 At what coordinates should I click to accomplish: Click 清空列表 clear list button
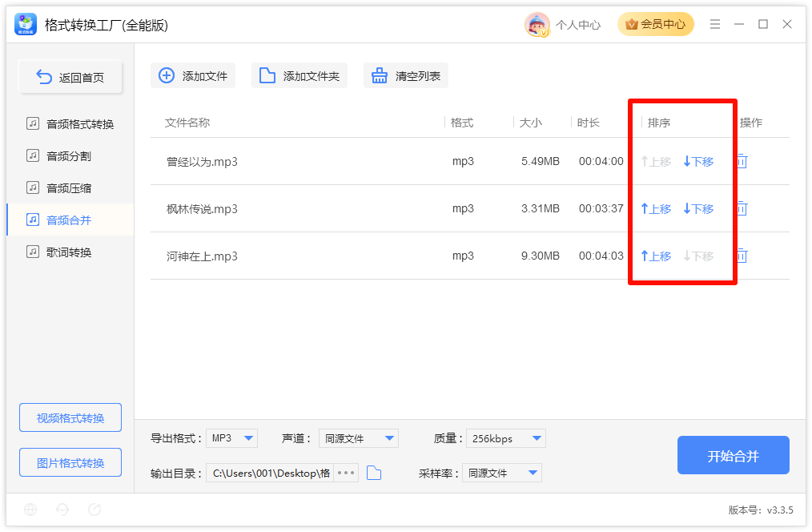point(406,75)
